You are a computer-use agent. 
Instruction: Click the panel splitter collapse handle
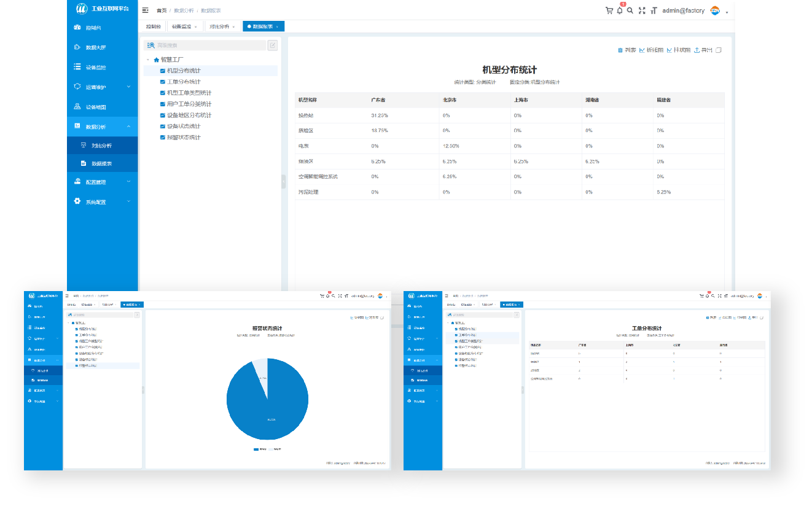pyautogui.click(x=284, y=181)
